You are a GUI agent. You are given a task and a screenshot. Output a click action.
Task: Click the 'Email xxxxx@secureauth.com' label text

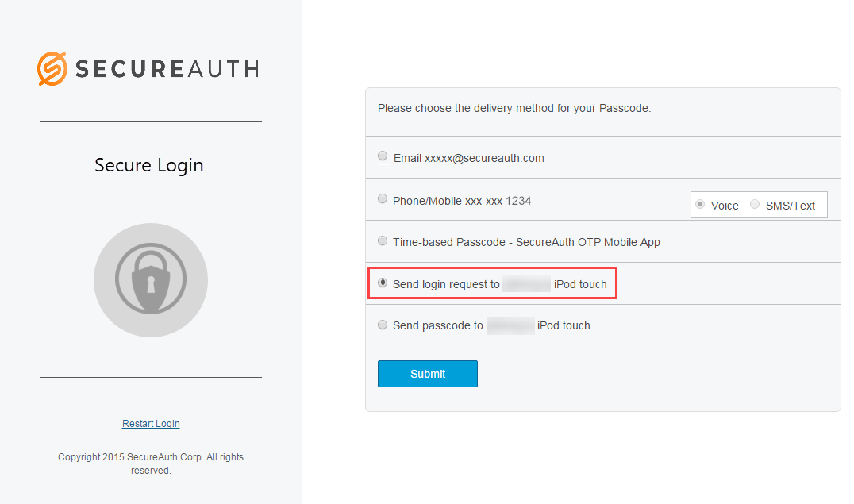pos(468,158)
